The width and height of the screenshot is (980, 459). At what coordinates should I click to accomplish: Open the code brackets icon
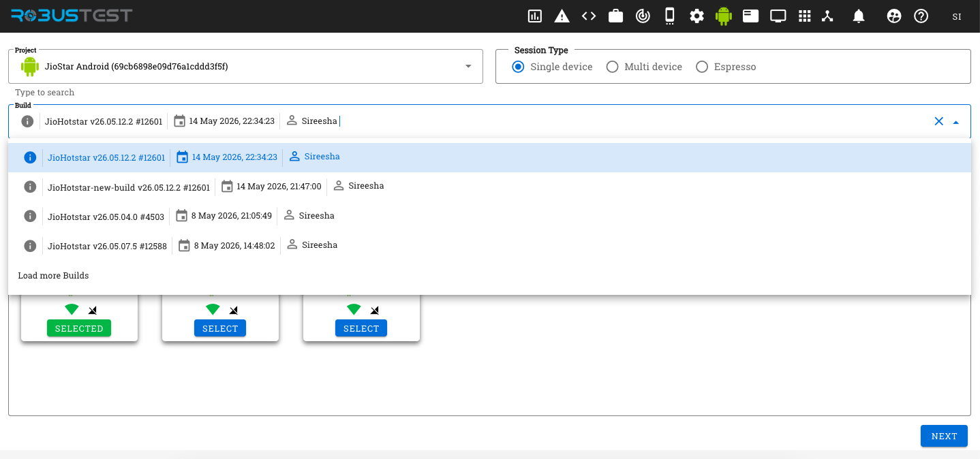[x=589, y=16]
